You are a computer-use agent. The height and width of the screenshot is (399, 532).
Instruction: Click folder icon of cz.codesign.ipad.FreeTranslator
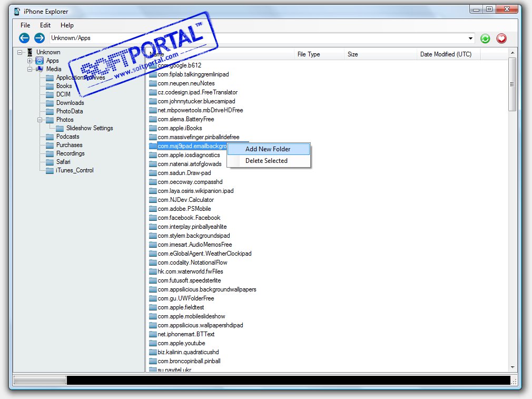153,93
